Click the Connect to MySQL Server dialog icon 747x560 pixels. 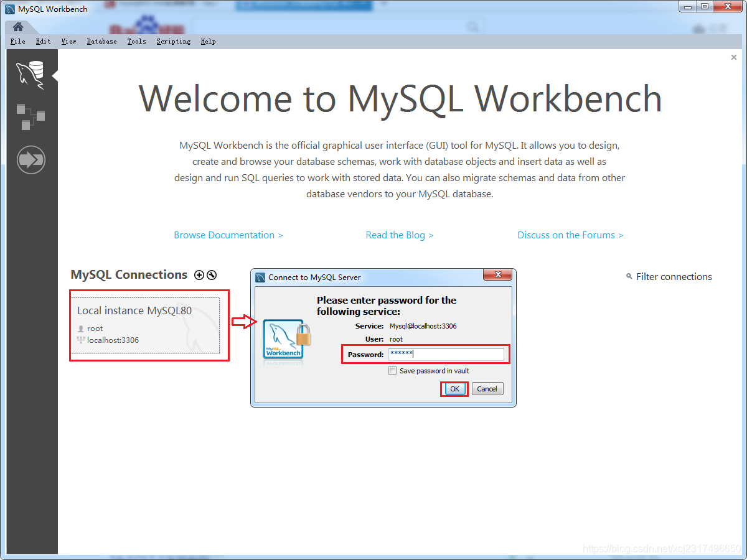[x=261, y=278]
